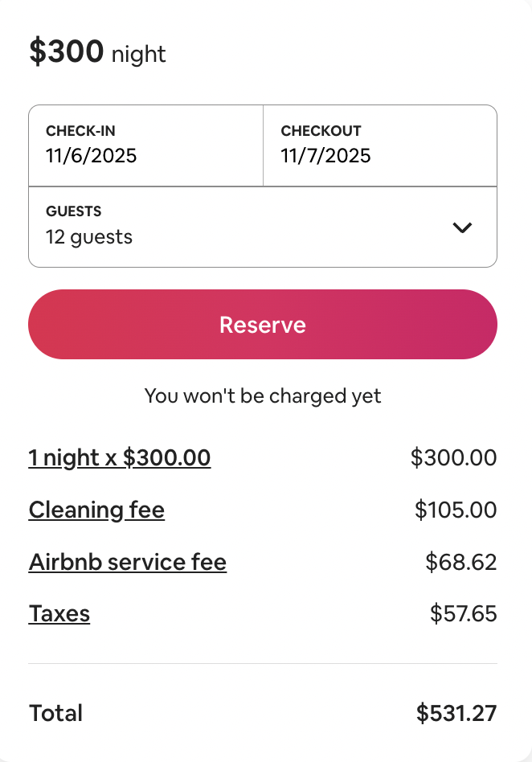Screen dimensions: 532x762
Task: Click the CHECKOUT field label
Action: (x=321, y=131)
